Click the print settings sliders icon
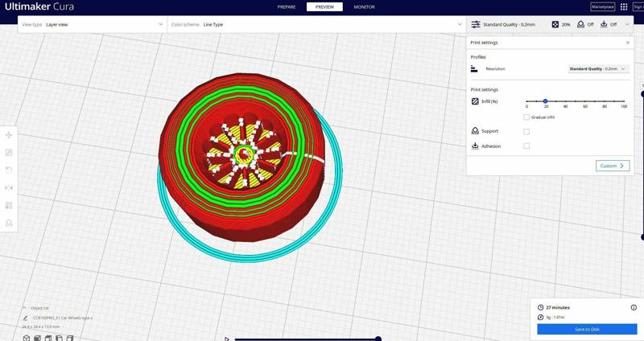Viewport: 644px width, 341px height. (x=476, y=25)
